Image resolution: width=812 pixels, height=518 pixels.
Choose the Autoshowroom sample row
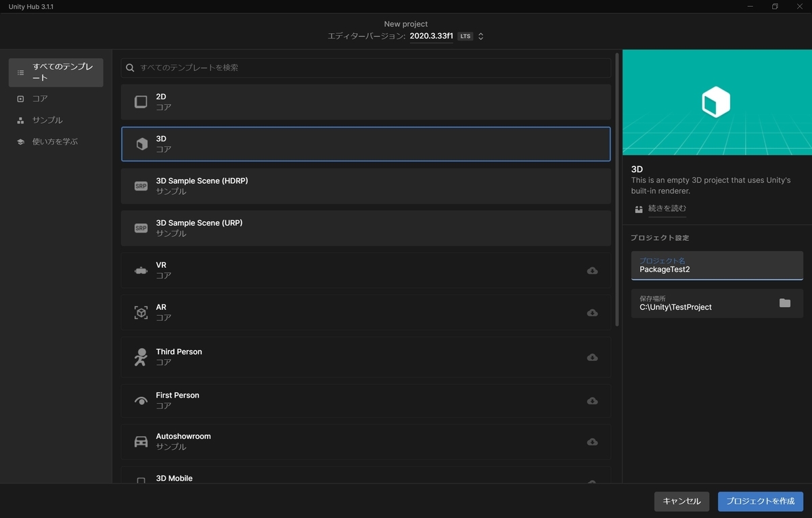(366, 442)
